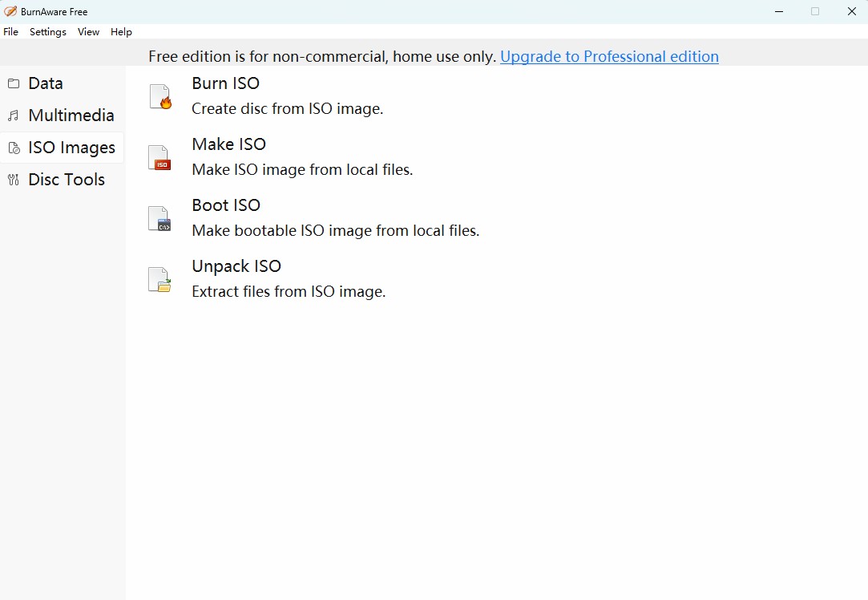Image resolution: width=868 pixels, height=600 pixels.
Task: Click the Data folder icon in sidebar
Action: (14, 83)
